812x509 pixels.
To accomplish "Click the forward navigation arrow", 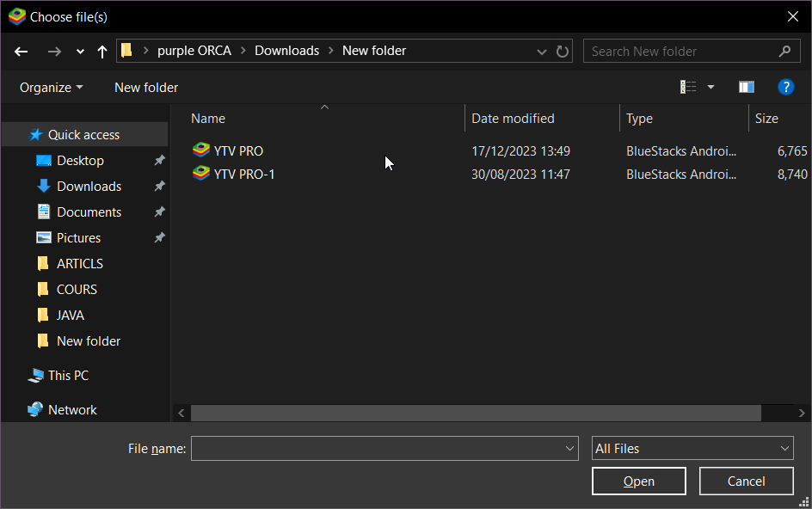I will [54, 52].
